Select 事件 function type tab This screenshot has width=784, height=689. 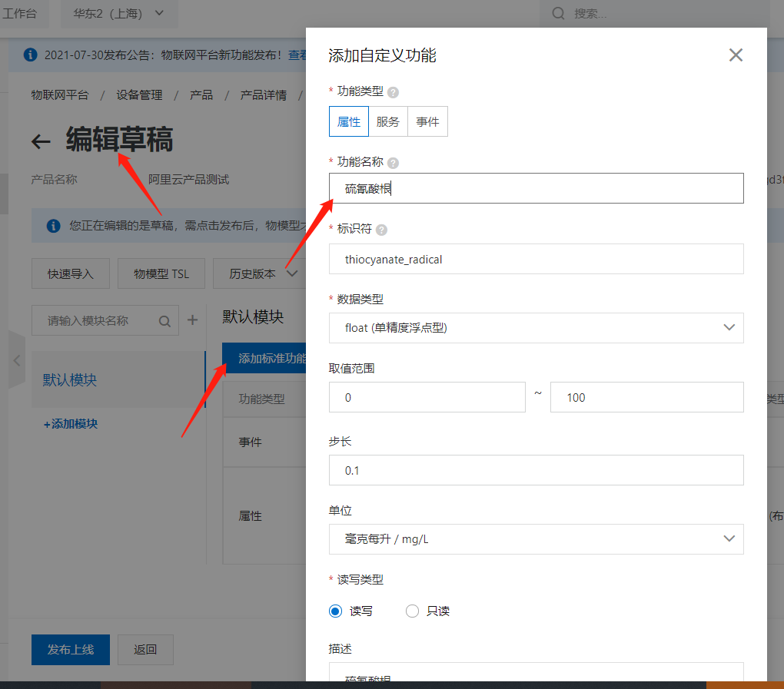point(427,121)
